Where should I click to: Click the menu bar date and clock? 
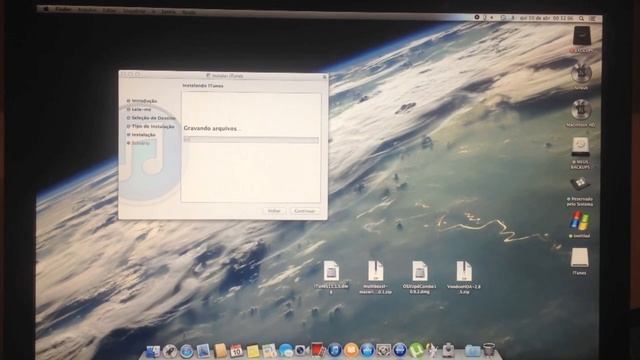pyautogui.click(x=546, y=18)
